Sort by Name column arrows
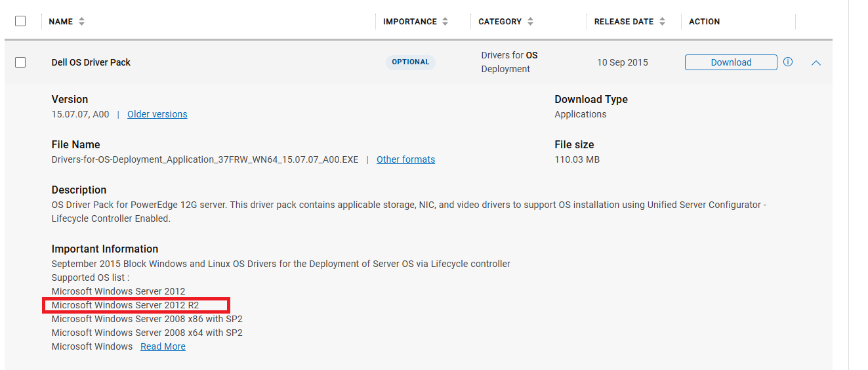Screen dimensions: 868x370 [81, 22]
